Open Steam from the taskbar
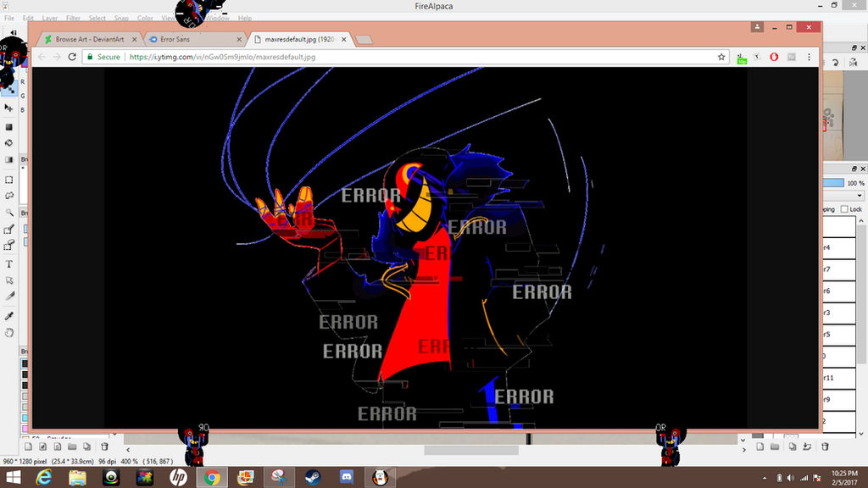The height and width of the screenshot is (488, 868). click(313, 477)
